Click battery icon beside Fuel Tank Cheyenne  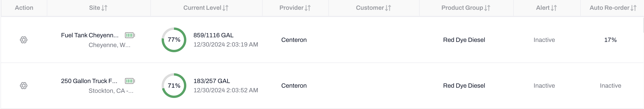(130, 35)
